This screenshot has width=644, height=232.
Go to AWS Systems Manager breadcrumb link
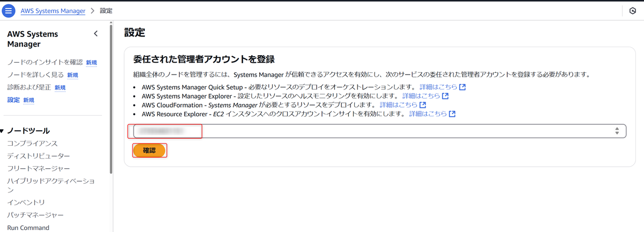pos(53,11)
